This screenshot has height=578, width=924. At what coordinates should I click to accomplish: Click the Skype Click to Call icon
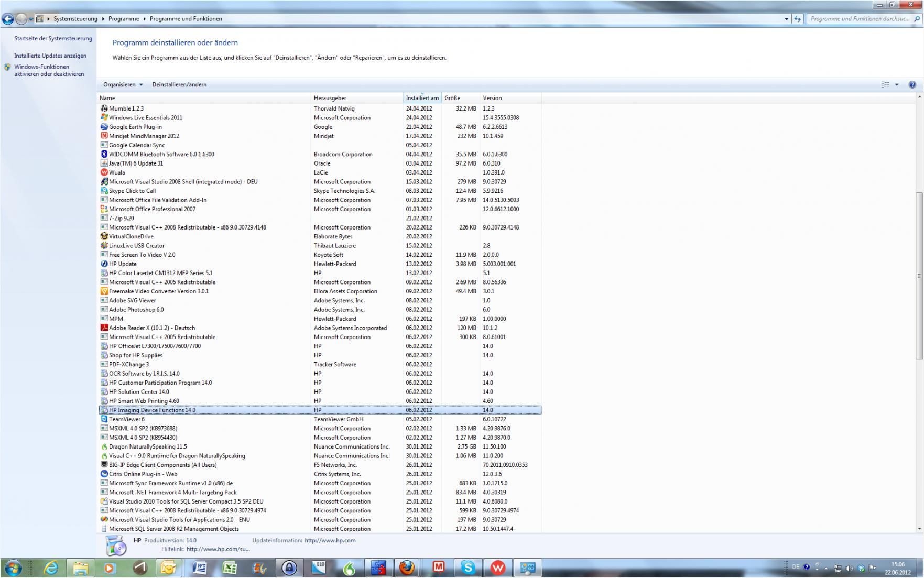pyautogui.click(x=104, y=191)
